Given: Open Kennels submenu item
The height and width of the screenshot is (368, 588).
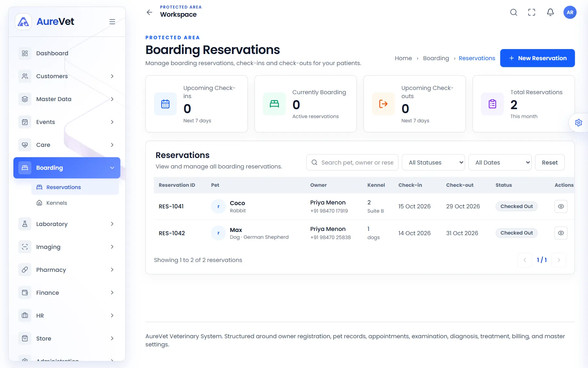Looking at the screenshot, I should pos(75,203).
